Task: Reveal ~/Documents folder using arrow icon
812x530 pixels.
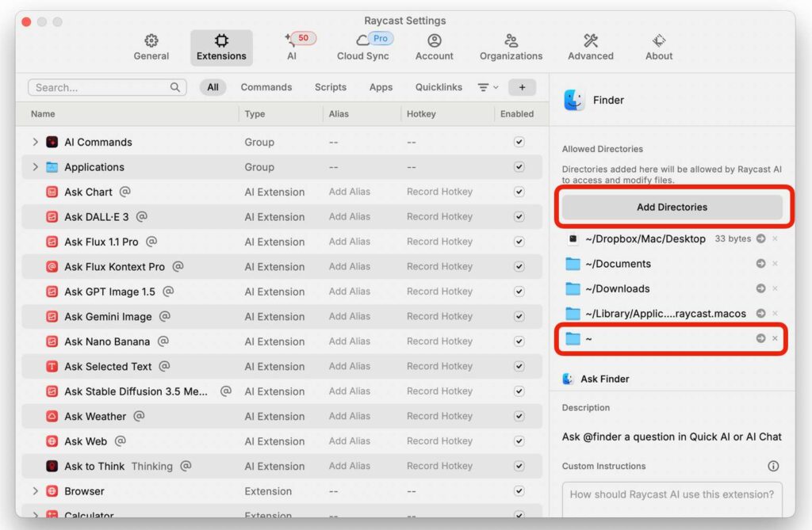Action: coord(760,264)
